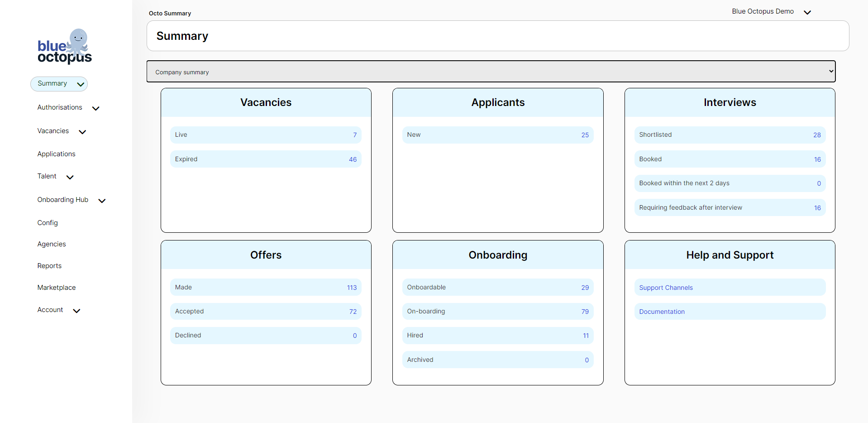868x423 pixels.
Task: Check offers Requiring feedback after interview
Action: coord(730,207)
